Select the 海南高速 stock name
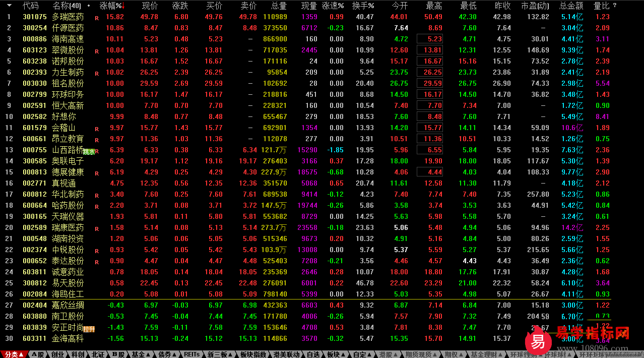 coord(68,39)
